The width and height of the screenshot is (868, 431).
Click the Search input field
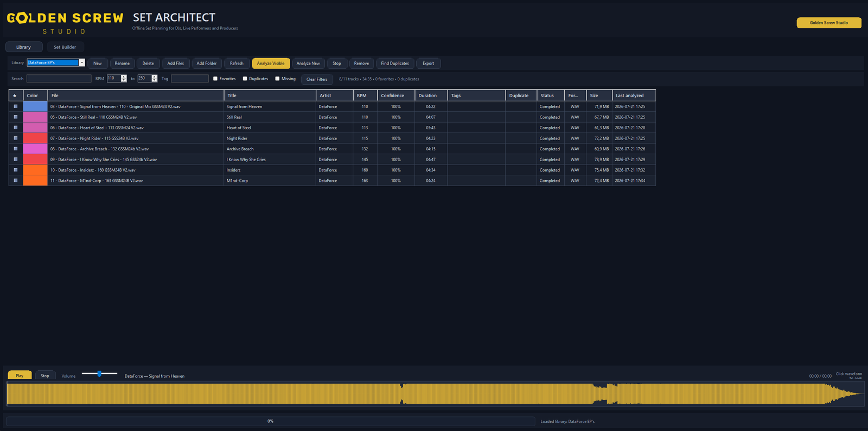tap(59, 79)
